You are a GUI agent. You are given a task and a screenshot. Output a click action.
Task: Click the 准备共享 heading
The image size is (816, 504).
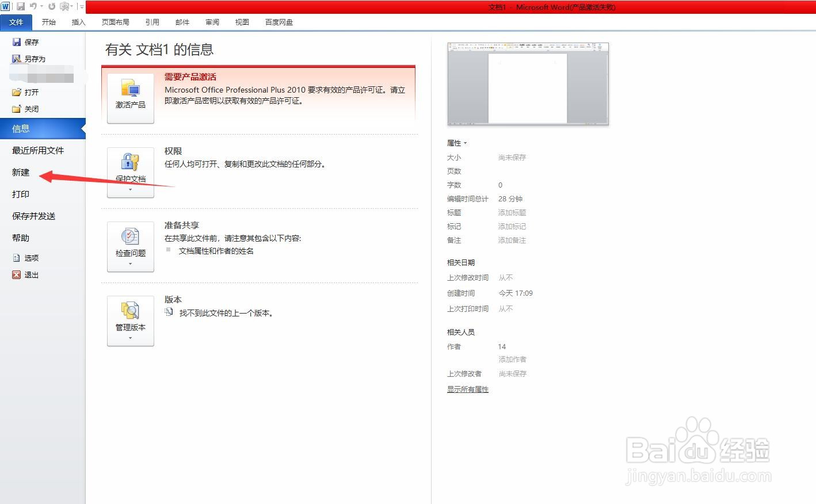pos(182,226)
